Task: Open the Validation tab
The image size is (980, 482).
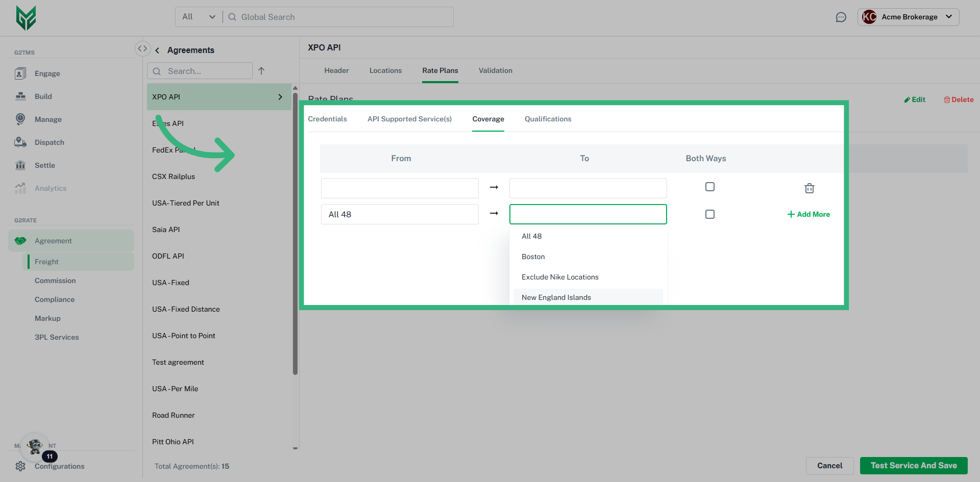Action: click(x=495, y=70)
